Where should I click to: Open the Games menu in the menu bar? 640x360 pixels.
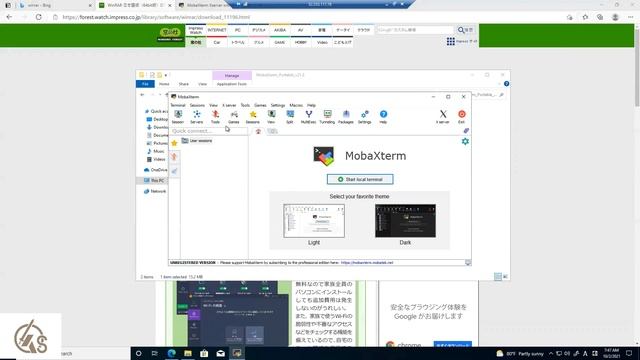260,105
